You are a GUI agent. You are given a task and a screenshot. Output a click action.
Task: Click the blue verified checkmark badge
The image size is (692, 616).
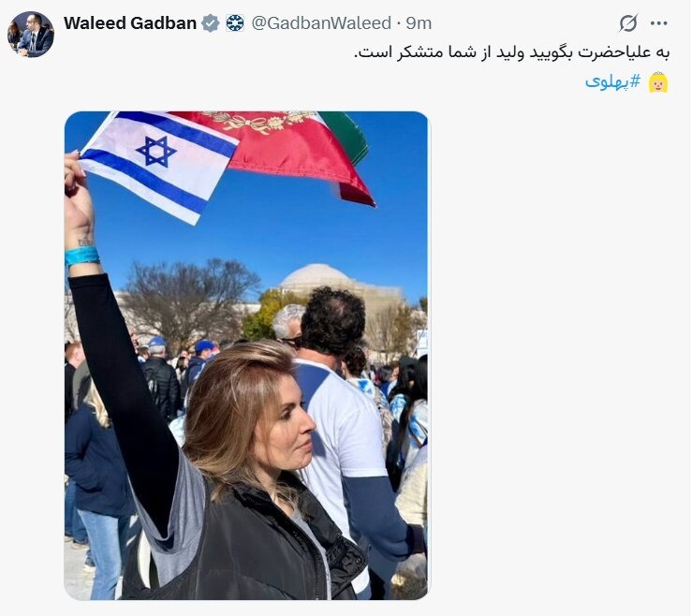(x=211, y=23)
